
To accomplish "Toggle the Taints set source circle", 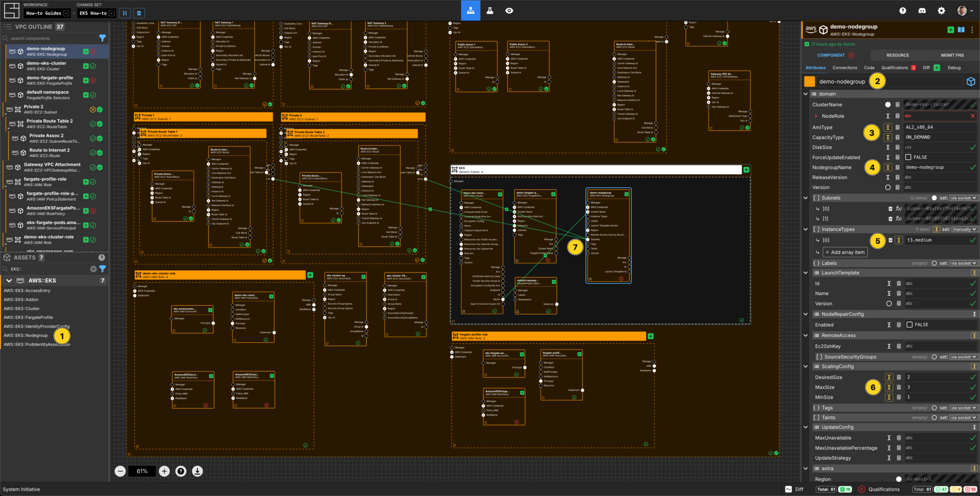I will coord(934,417).
